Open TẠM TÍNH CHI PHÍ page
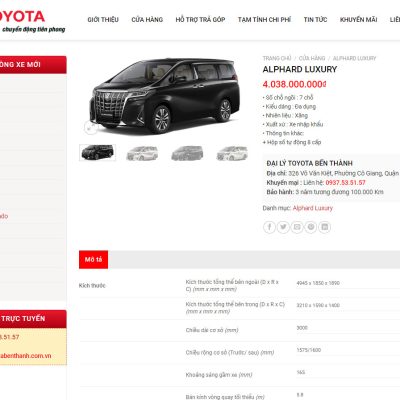The height and width of the screenshot is (400, 400). (264, 20)
